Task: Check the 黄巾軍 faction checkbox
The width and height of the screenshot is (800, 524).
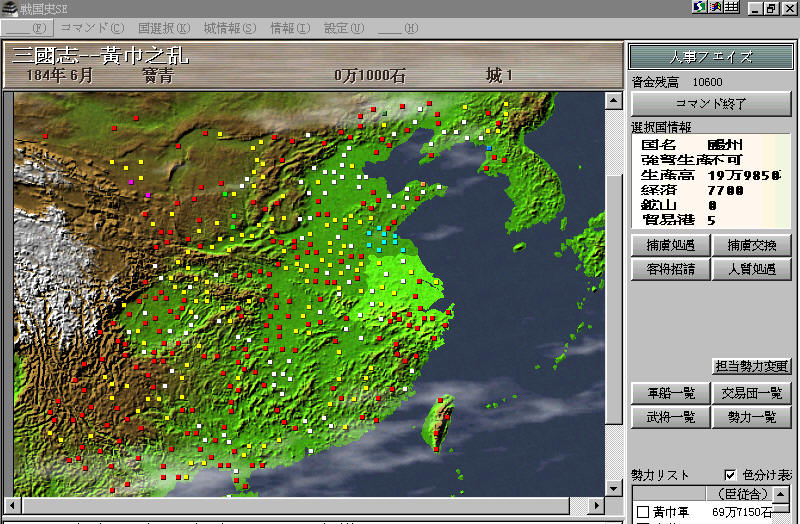Action: pyautogui.click(x=642, y=512)
